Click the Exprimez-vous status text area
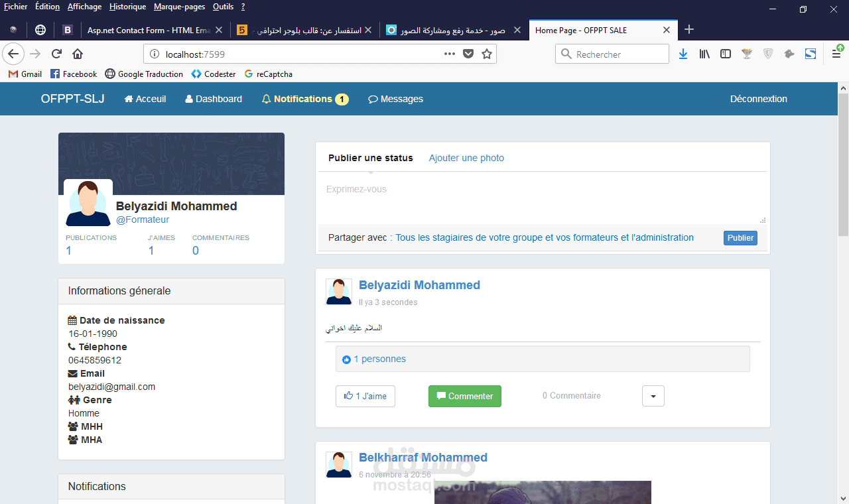 click(543, 198)
